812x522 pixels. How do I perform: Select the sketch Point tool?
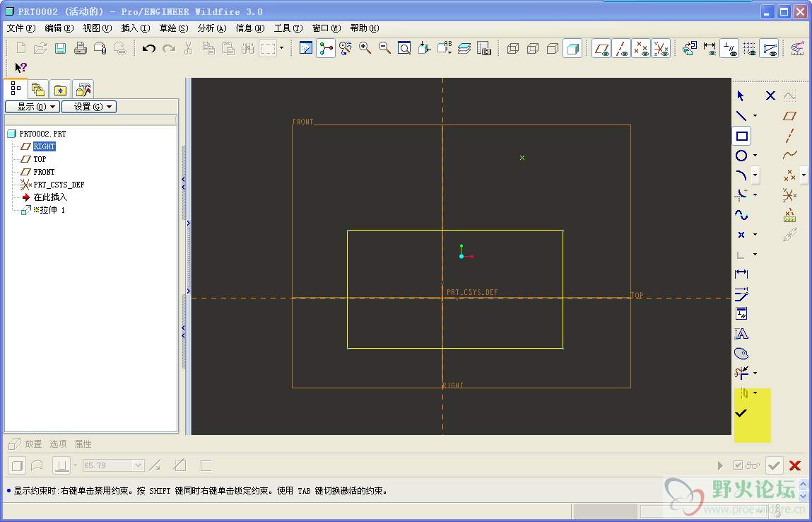(x=741, y=234)
